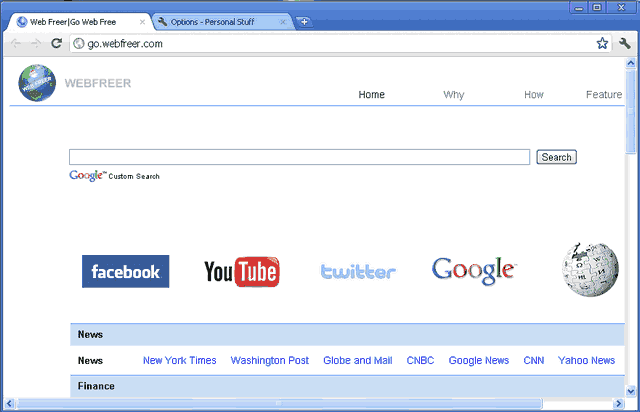
Task: Open the Feature navigation item
Action: pos(604,95)
